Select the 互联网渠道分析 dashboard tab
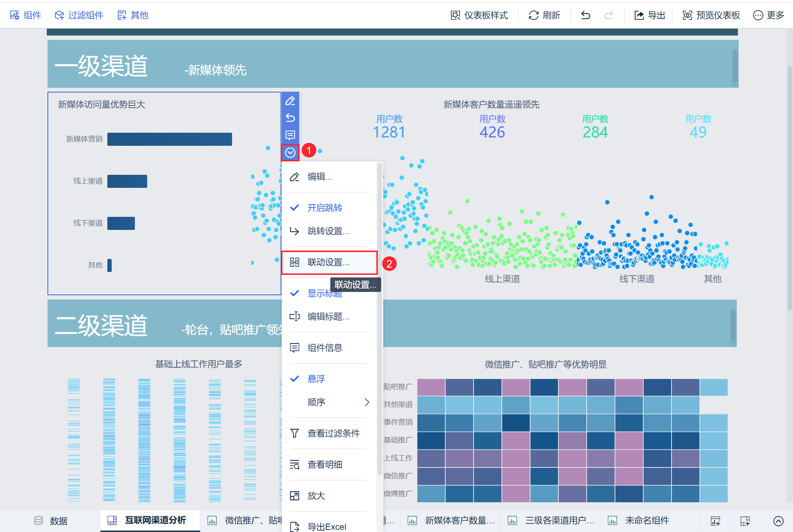The image size is (793, 532). (150, 520)
